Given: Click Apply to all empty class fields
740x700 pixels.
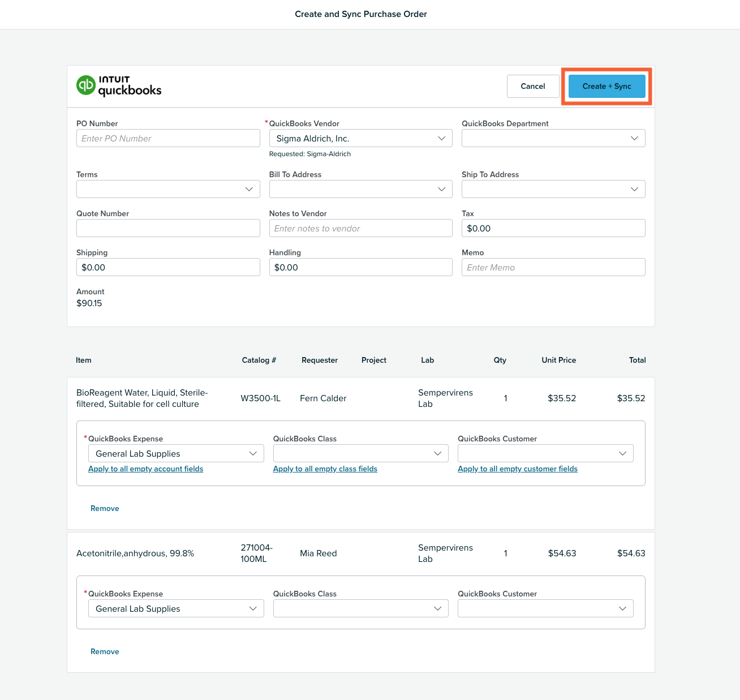Looking at the screenshot, I should (x=325, y=469).
